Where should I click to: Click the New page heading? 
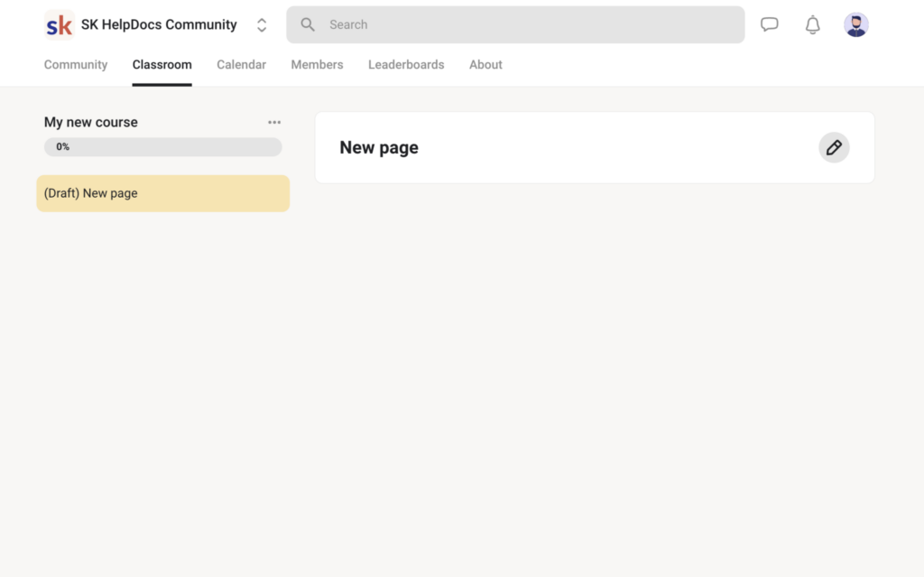coord(379,148)
